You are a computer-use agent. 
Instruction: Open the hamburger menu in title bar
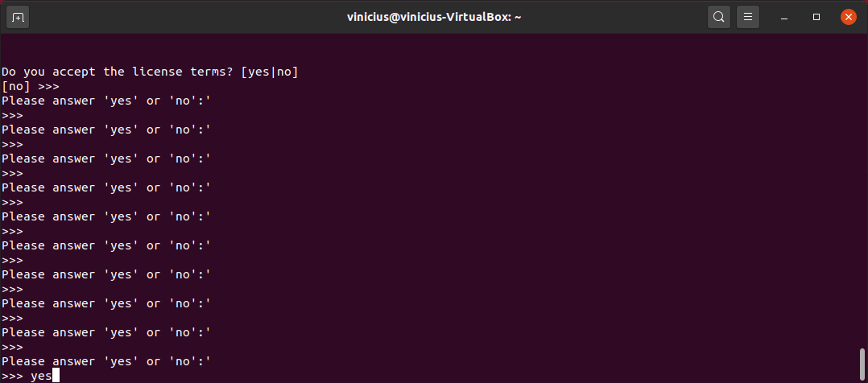click(x=747, y=17)
